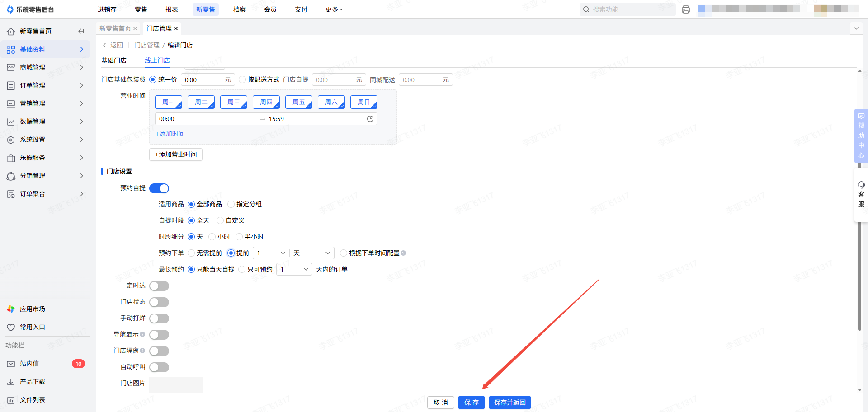
Task: Open the 产品下载 download icon
Action: pos(11,382)
